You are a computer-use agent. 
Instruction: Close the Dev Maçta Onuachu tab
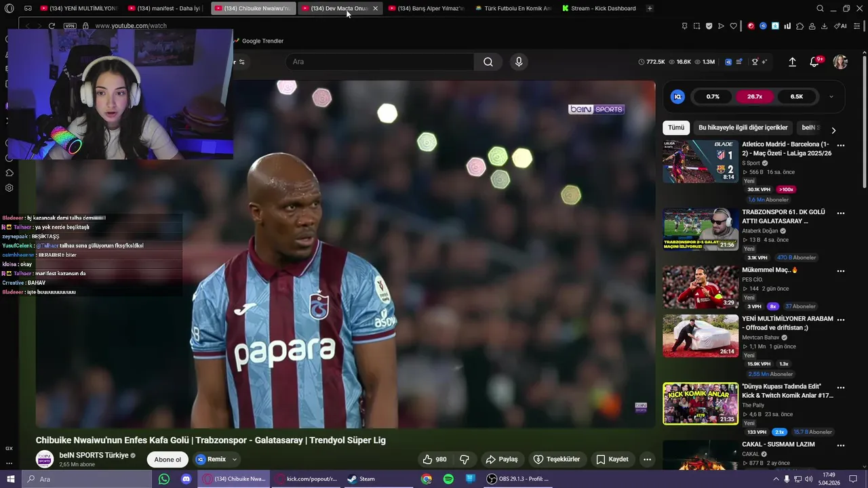pyautogui.click(x=375, y=8)
